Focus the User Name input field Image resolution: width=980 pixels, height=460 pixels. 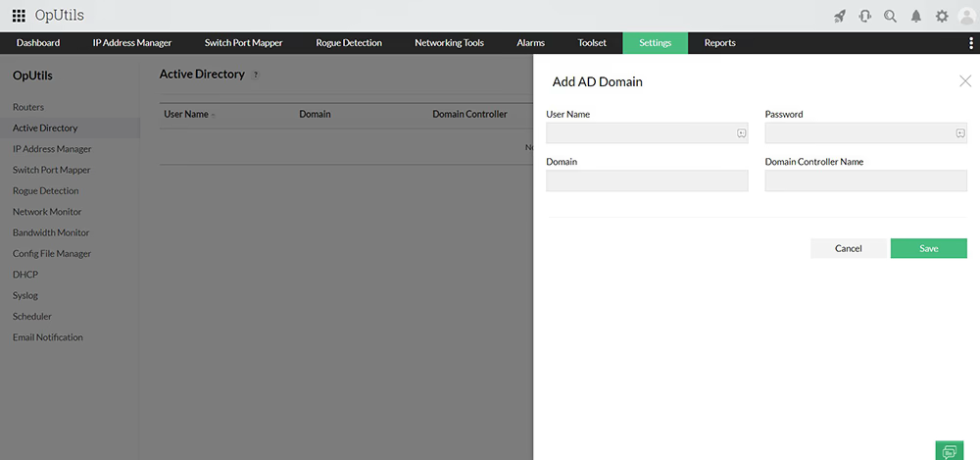(647, 133)
